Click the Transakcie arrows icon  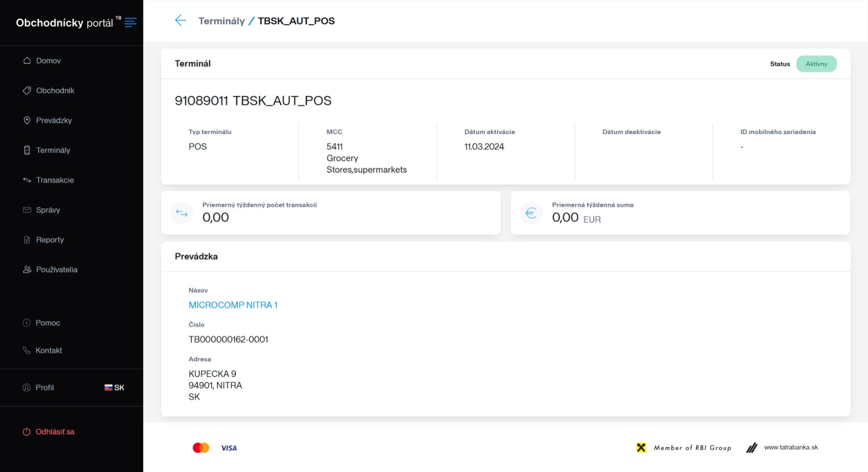[x=27, y=180]
